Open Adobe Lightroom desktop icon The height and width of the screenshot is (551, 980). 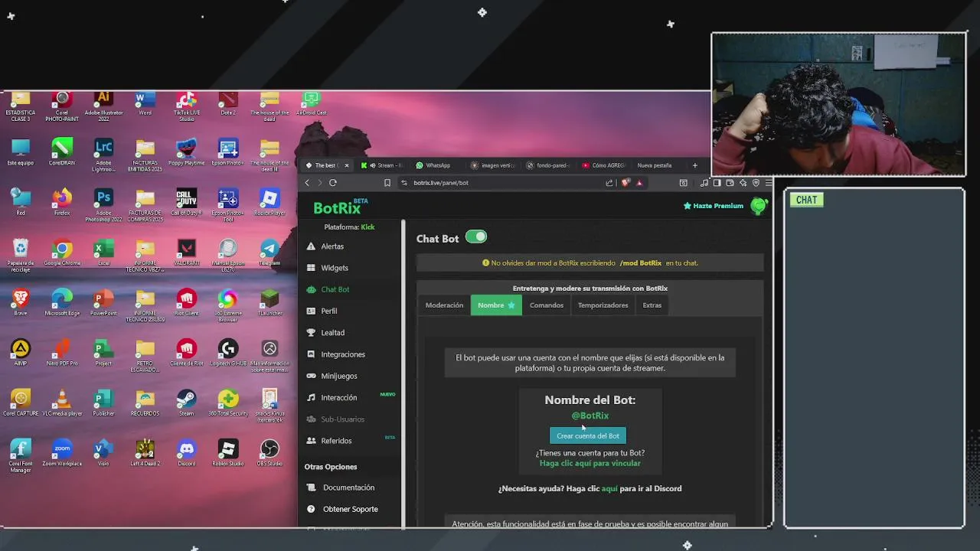click(x=103, y=155)
